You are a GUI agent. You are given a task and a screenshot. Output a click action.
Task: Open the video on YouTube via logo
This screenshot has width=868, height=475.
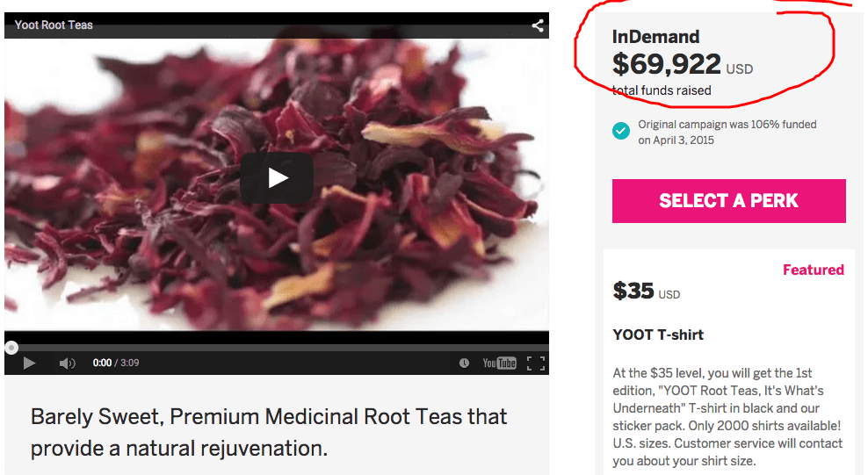click(x=499, y=363)
